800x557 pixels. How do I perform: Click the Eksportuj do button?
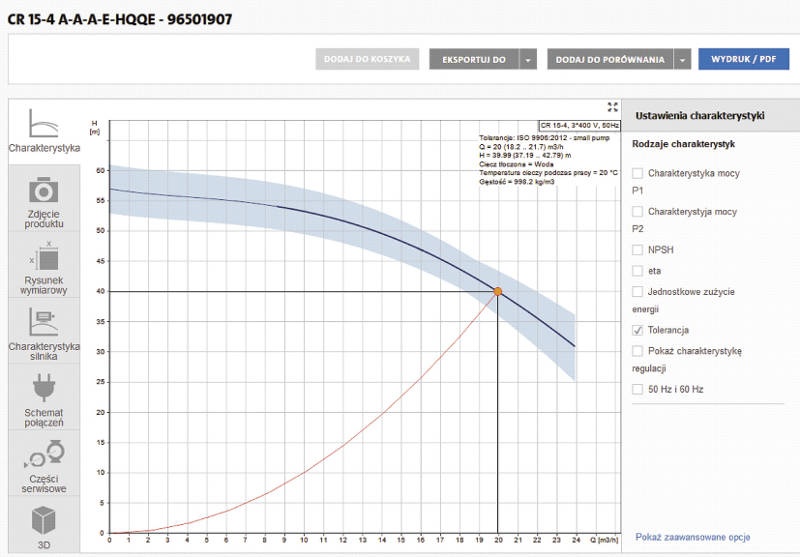[474, 60]
